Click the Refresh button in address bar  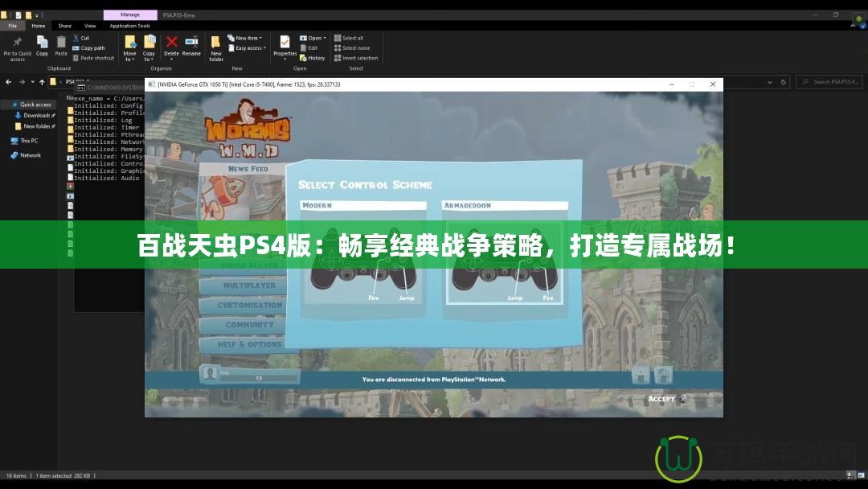[x=784, y=82]
